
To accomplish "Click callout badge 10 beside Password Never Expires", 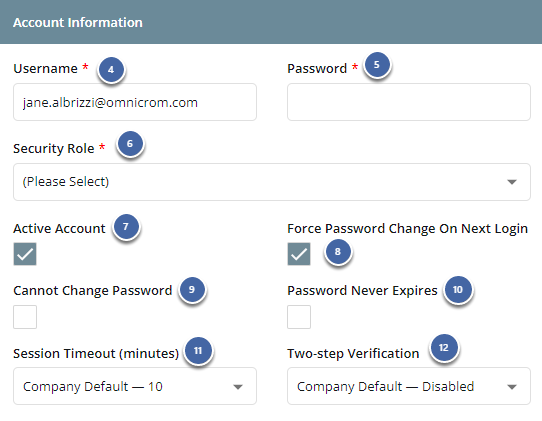I will tap(458, 289).
